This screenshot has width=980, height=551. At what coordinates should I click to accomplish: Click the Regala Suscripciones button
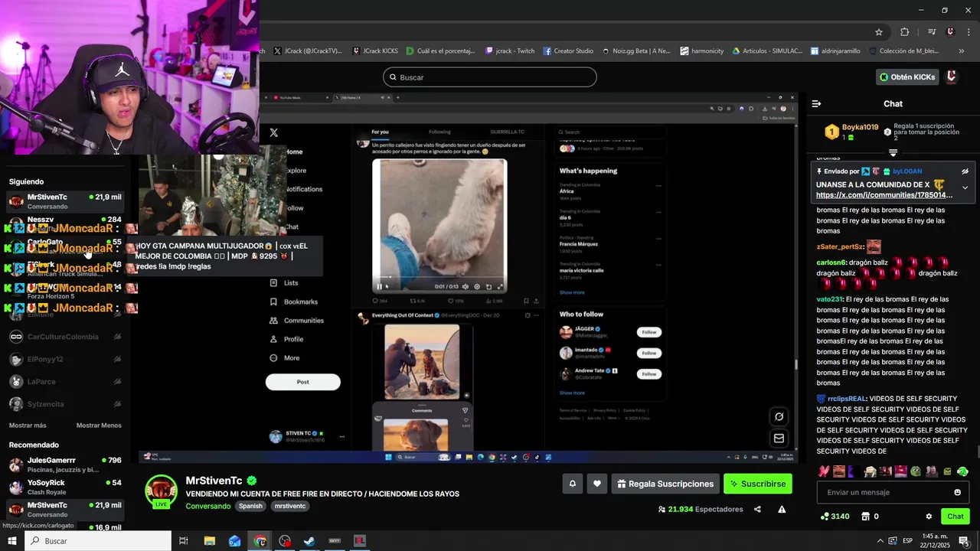click(x=665, y=484)
